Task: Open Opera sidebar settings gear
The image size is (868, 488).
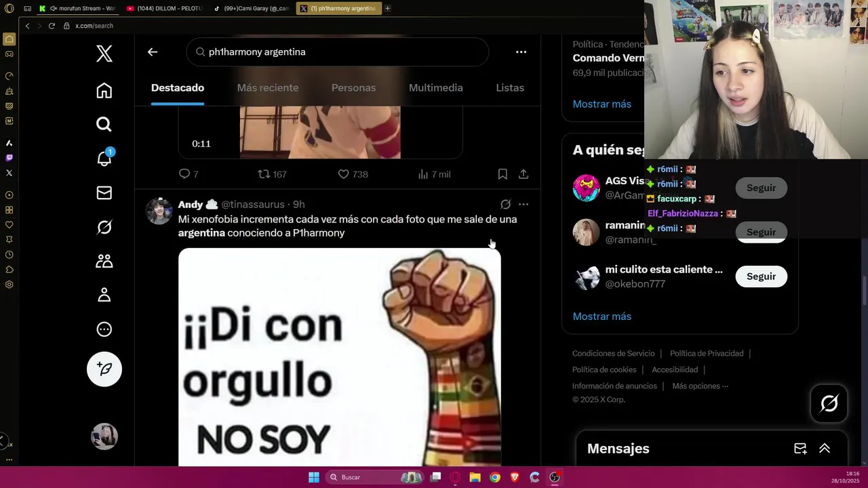Action: pyautogui.click(x=9, y=285)
